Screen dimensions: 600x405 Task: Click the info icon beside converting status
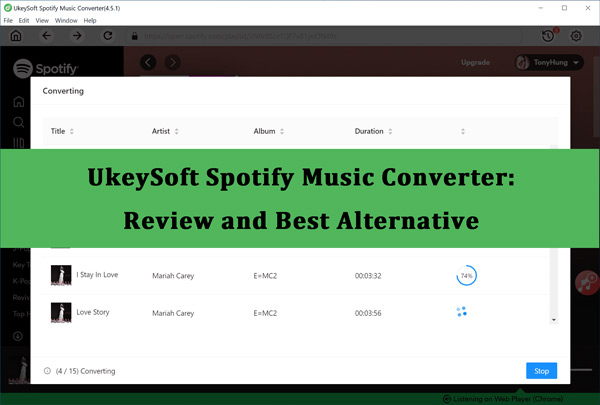pos(47,371)
